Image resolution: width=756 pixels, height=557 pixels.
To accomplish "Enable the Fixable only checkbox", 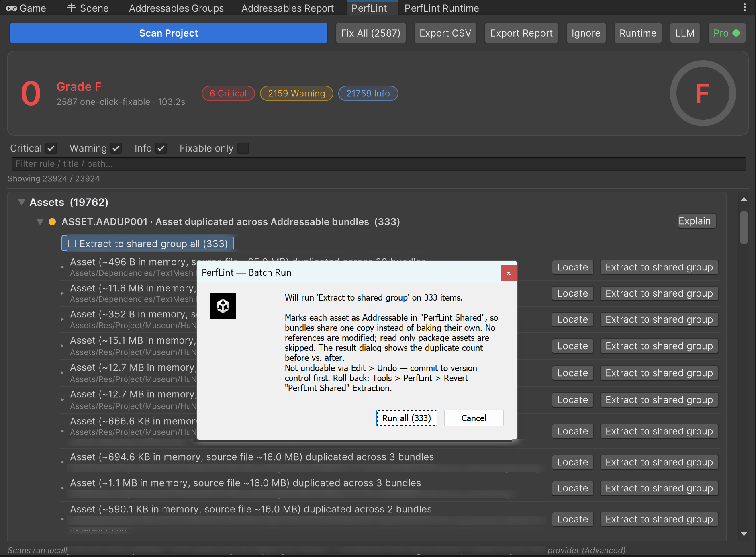I will coord(243,148).
